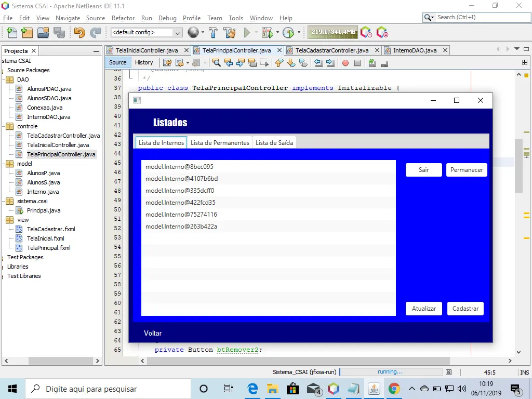Click the Save All icon
Image resolution: width=532 pixels, height=399 pixels.
coord(59,33)
